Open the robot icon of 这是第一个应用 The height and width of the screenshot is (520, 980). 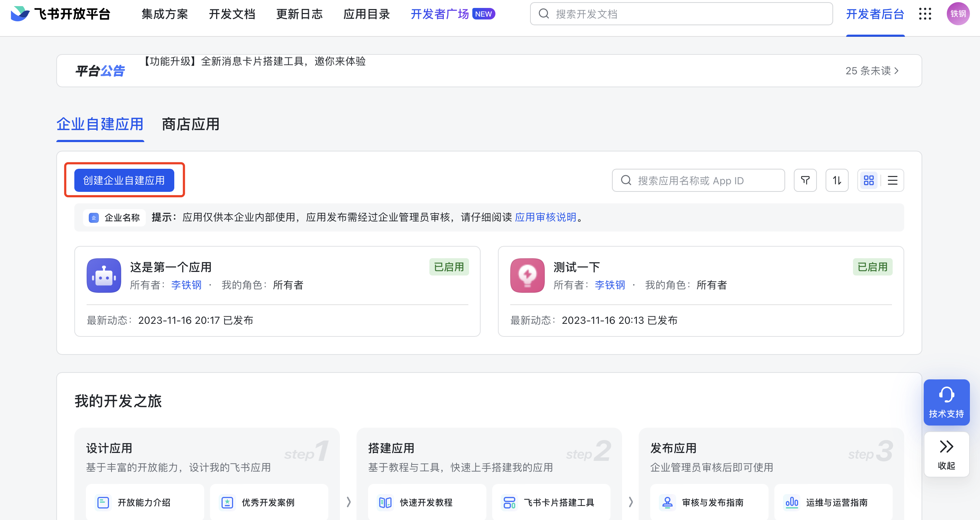104,276
